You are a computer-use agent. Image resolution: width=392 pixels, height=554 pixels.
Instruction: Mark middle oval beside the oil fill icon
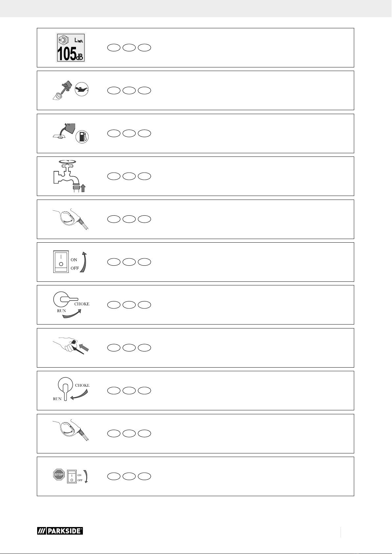pyautogui.click(x=129, y=91)
